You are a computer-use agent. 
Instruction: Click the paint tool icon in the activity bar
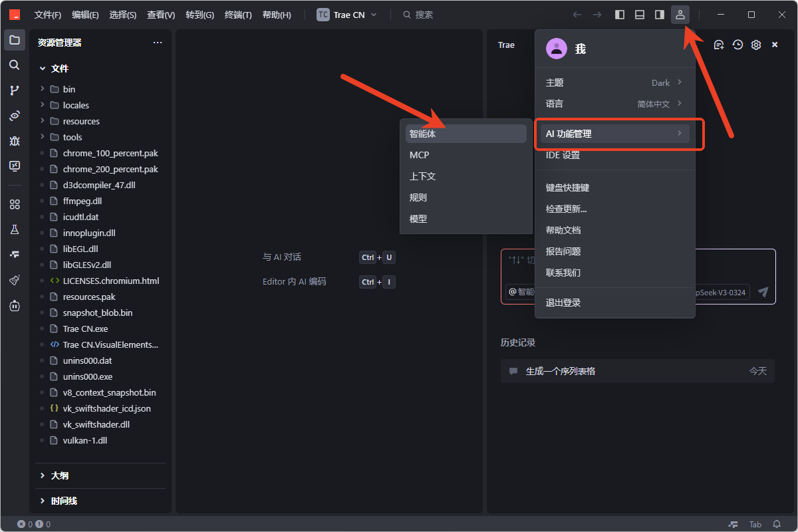point(15,280)
